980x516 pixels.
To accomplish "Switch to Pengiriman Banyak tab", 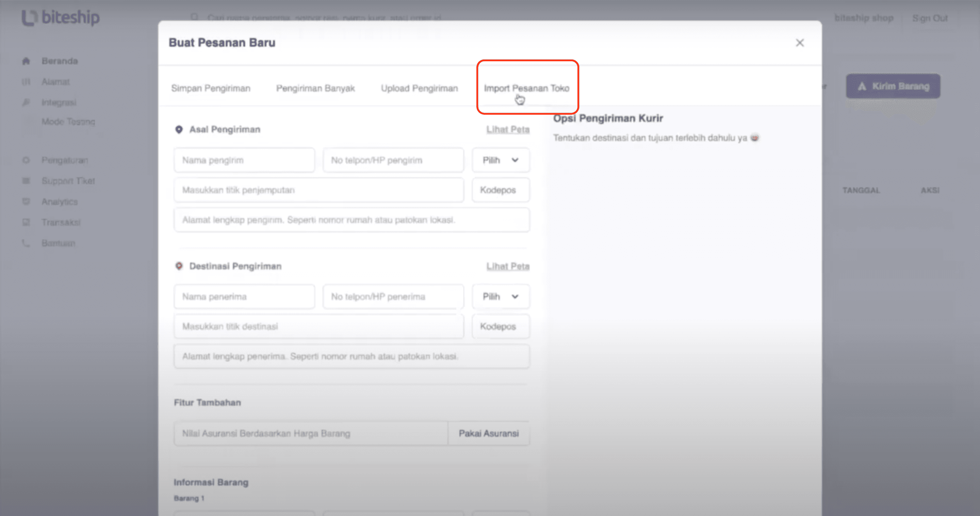I will tap(315, 88).
